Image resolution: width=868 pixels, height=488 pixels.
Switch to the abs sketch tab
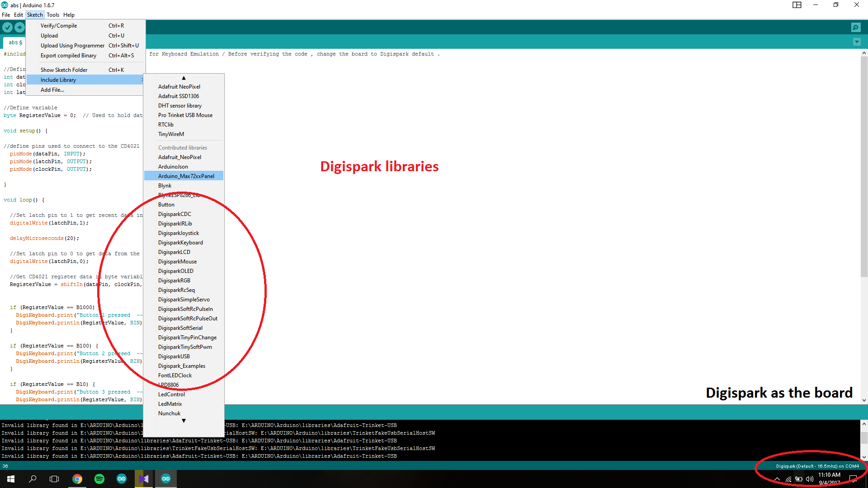coord(15,42)
